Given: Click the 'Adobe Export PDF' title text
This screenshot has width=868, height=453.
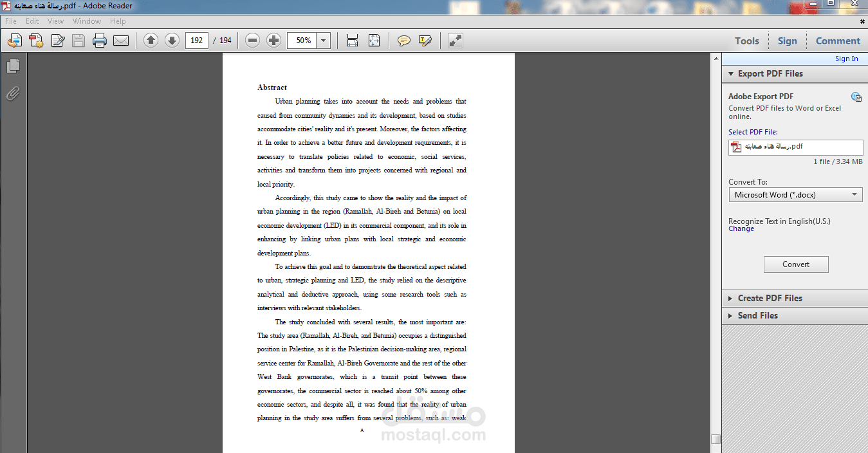Looking at the screenshot, I should pos(761,97).
